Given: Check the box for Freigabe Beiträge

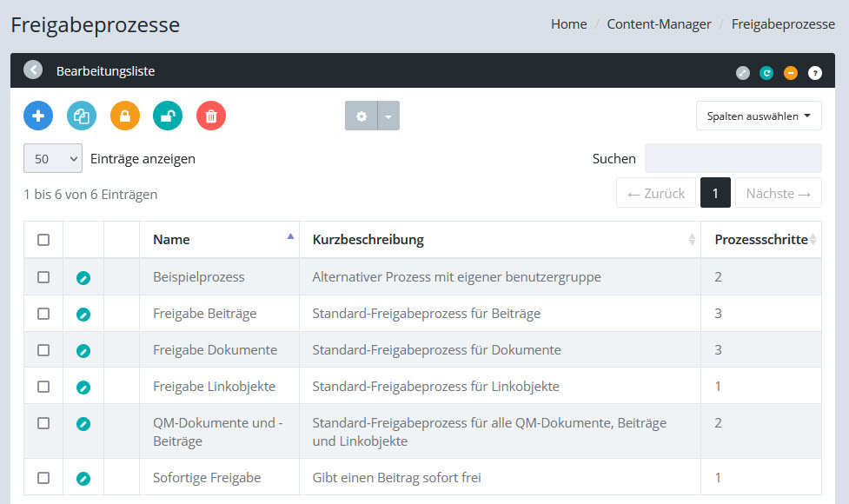Looking at the screenshot, I should pyautogui.click(x=43, y=314).
